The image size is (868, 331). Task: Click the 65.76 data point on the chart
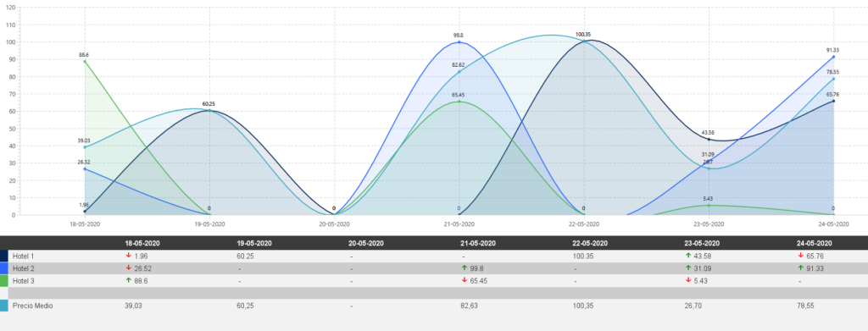pyautogui.click(x=833, y=101)
